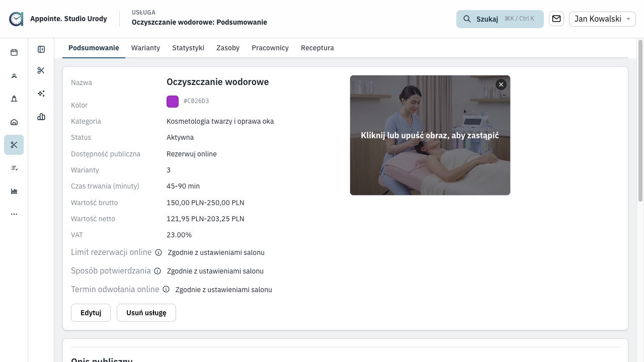Click the warehouse house icon in sidebar
This screenshot has height=362, width=644.
tap(14, 122)
